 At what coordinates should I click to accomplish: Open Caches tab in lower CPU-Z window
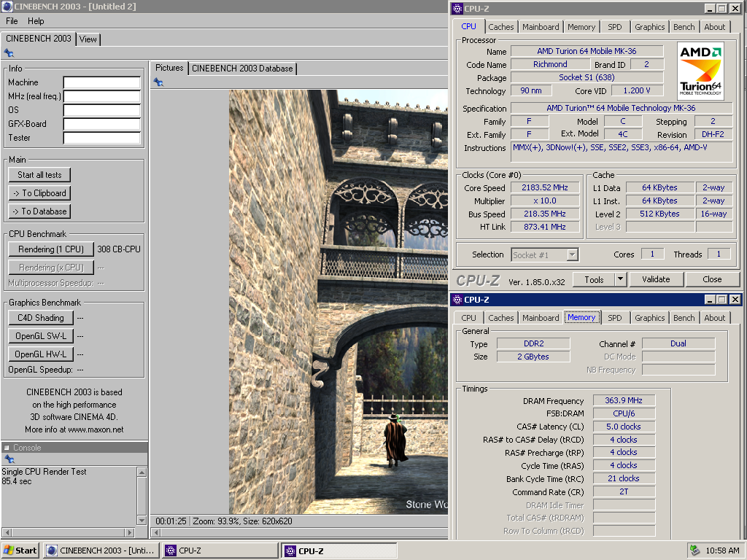pyautogui.click(x=500, y=318)
